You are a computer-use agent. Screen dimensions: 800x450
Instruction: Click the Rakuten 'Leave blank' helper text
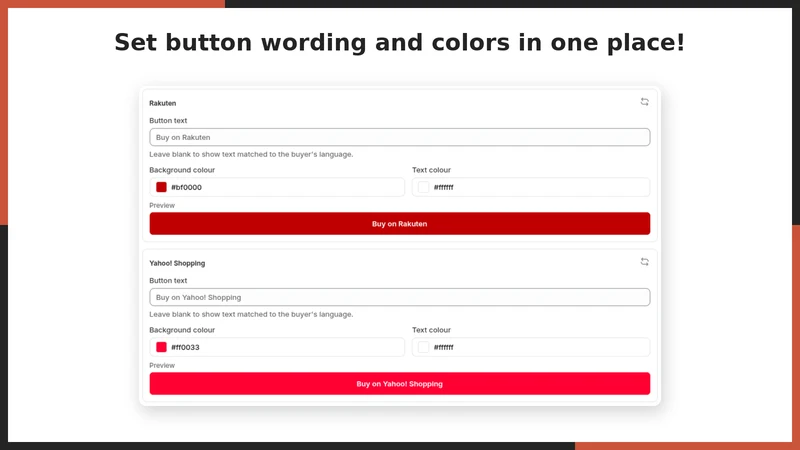pos(251,154)
